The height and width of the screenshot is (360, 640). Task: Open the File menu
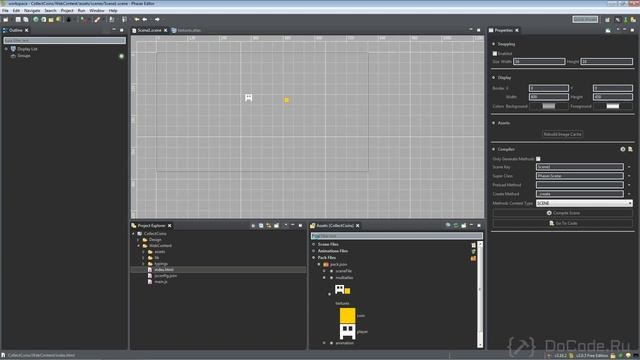coord(5,11)
